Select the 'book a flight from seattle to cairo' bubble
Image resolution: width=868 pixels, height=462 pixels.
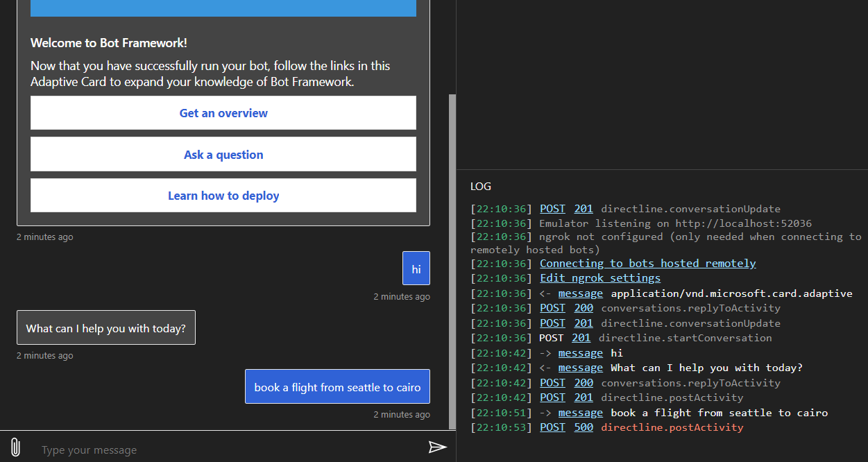(337, 386)
